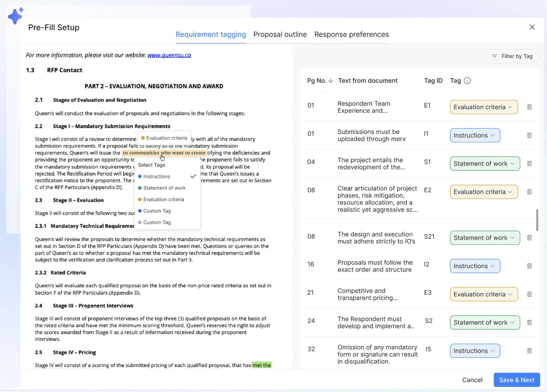
Task: Select Statement of work in Select Tags menu
Action: pyautogui.click(x=165, y=188)
